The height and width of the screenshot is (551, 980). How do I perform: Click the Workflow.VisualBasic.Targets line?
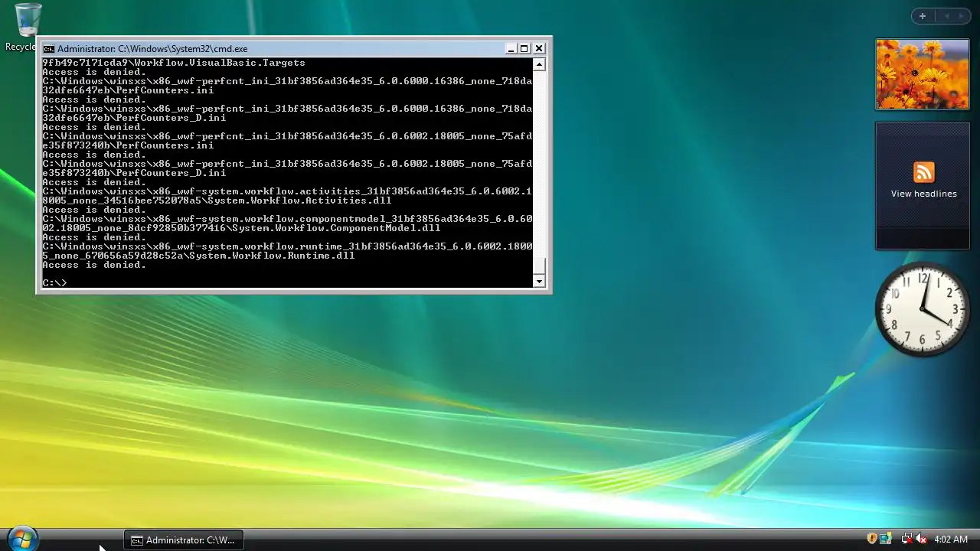[174, 63]
